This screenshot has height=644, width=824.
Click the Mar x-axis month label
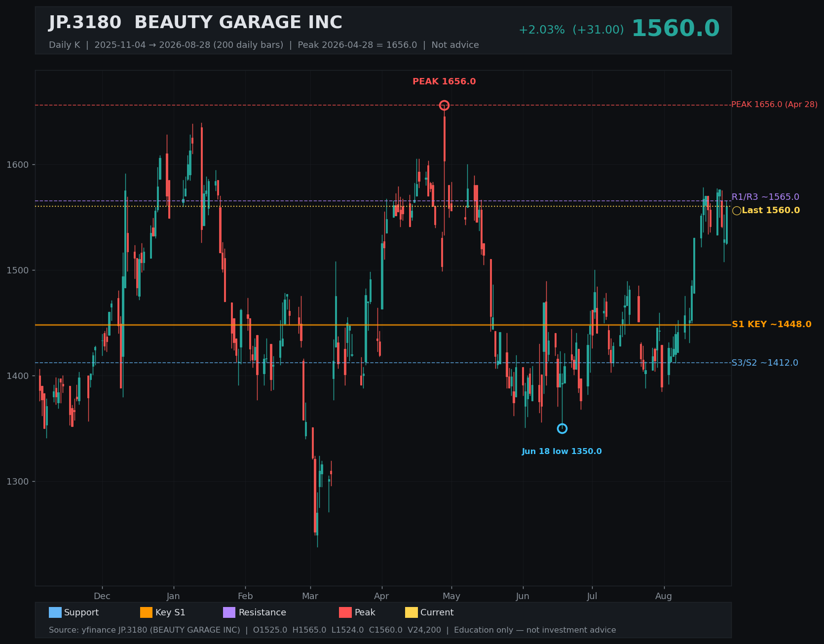pyautogui.click(x=310, y=596)
